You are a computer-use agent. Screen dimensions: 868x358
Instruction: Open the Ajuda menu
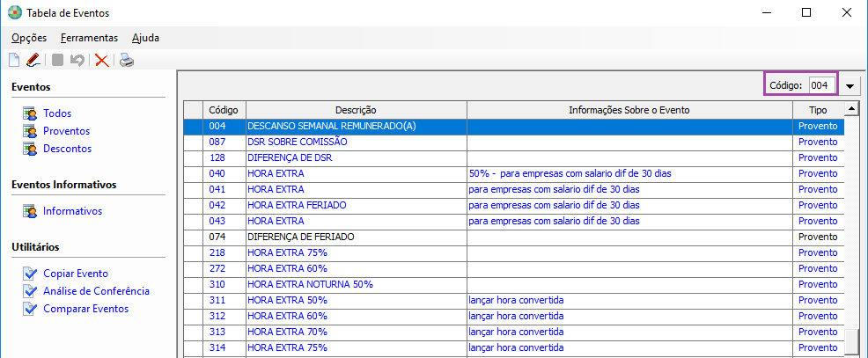(x=145, y=38)
